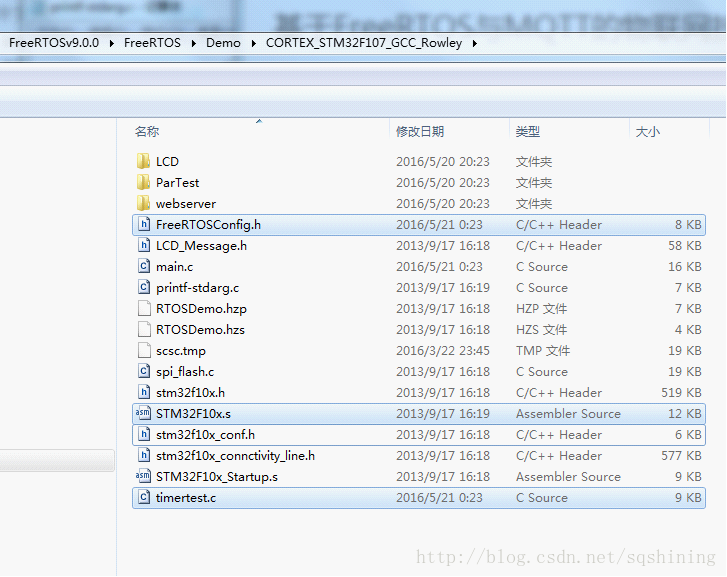Screen dimensions: 727x577
Task: Expand breadcrumb arrow after FreeRTOSv9.0.0
Action: 112,43
